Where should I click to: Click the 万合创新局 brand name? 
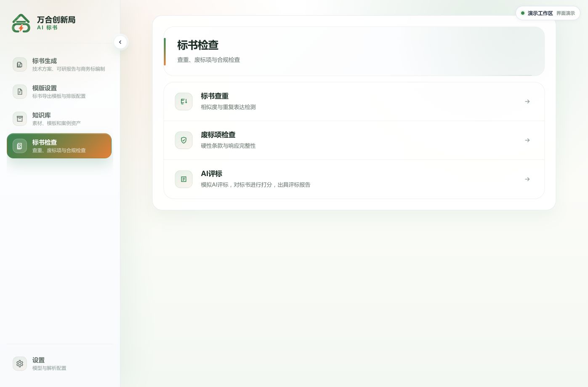(x=56, y=20)
